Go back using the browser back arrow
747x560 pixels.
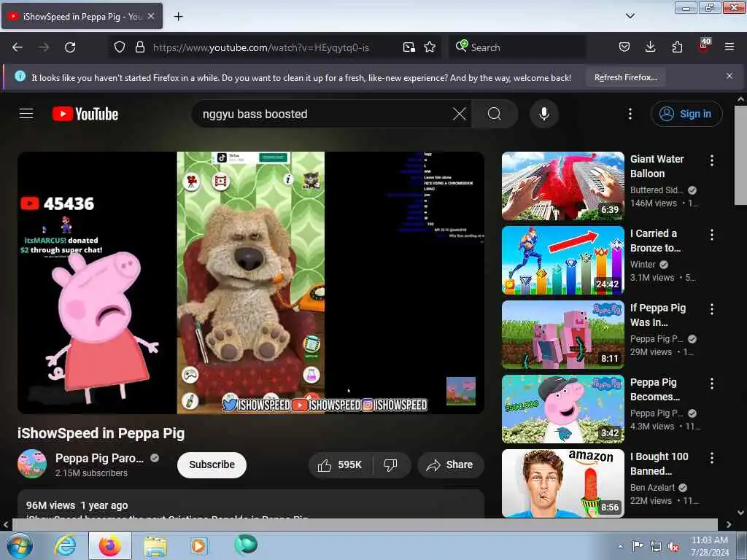[18, 47]
